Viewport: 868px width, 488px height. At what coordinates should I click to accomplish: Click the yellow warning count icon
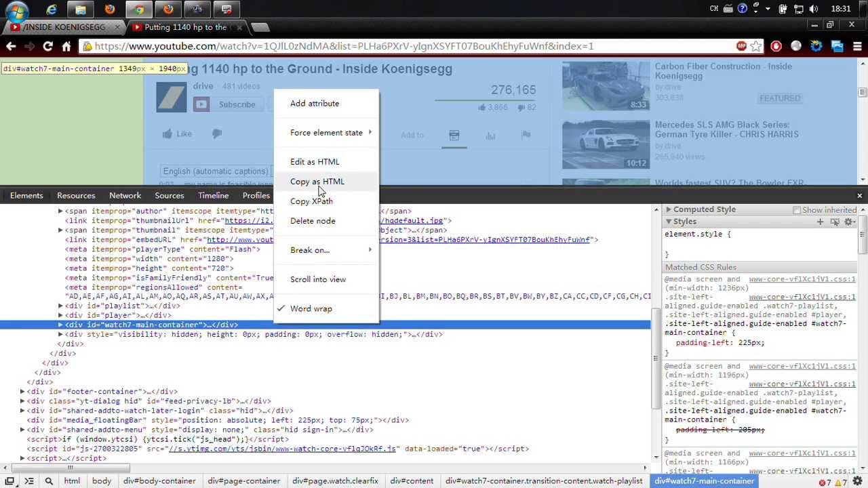(838, 482)
